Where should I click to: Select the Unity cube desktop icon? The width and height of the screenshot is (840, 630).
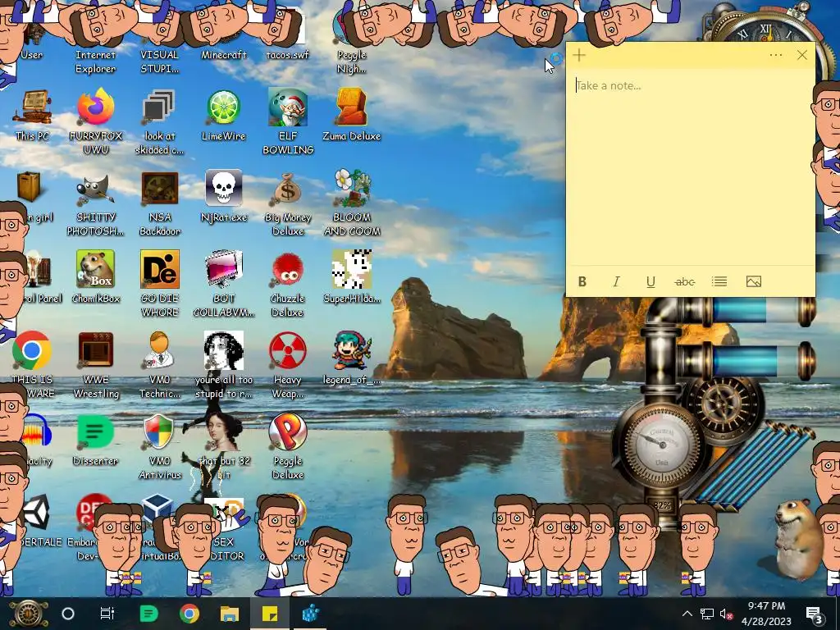point(36,513)
